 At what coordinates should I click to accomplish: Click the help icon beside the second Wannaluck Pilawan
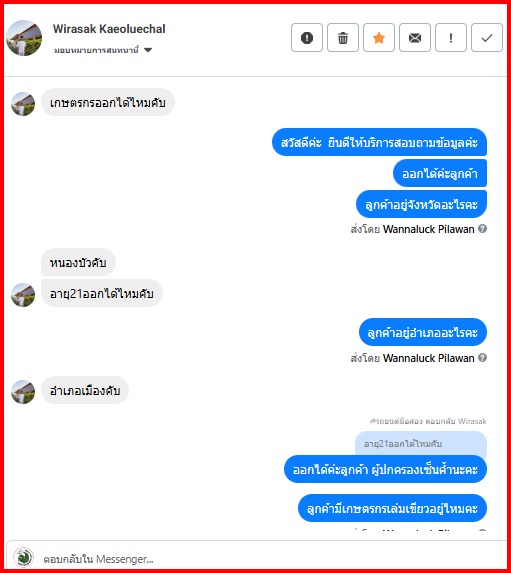[482, 357]
